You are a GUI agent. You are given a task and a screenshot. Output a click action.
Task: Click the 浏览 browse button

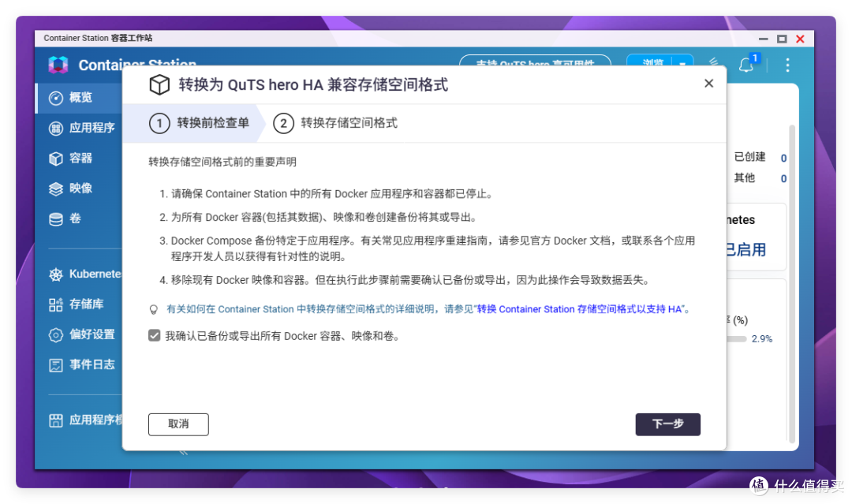[x=651, y=62]
